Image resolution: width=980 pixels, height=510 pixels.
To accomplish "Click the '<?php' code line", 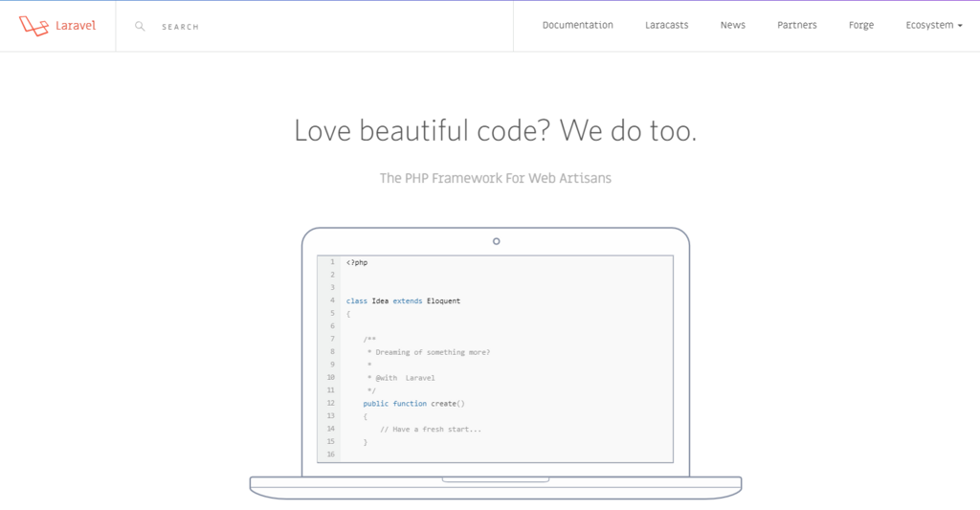I will [x=357, y=262].
